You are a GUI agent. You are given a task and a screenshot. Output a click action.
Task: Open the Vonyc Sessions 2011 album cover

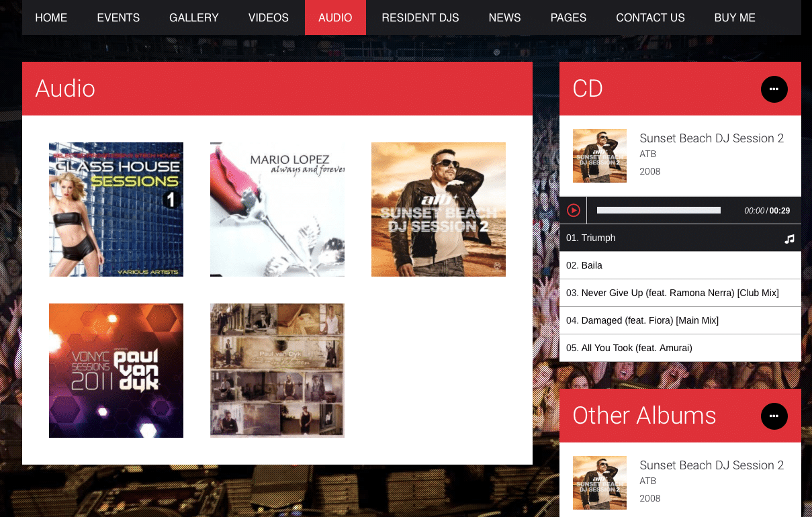116,371
